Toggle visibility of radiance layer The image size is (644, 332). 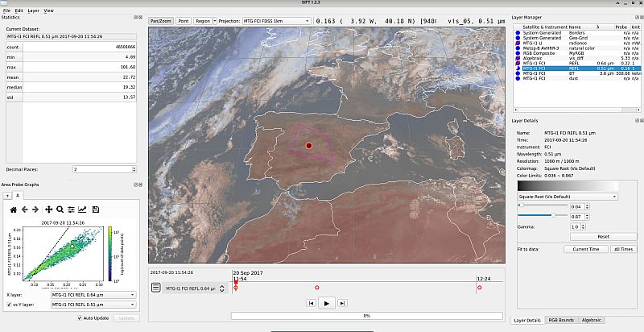[x=518, y=44]
